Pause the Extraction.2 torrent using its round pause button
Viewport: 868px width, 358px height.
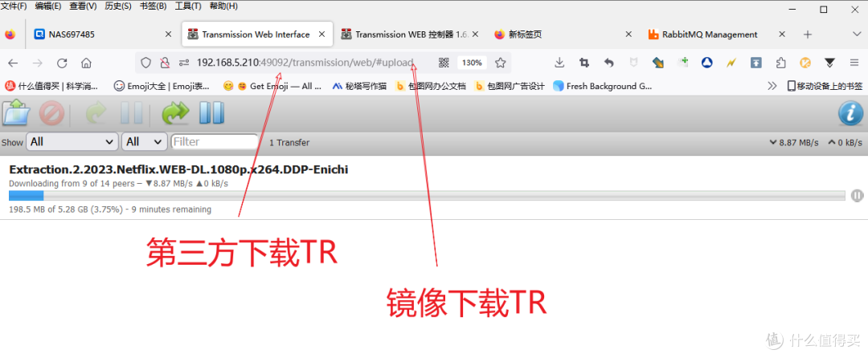857,195
